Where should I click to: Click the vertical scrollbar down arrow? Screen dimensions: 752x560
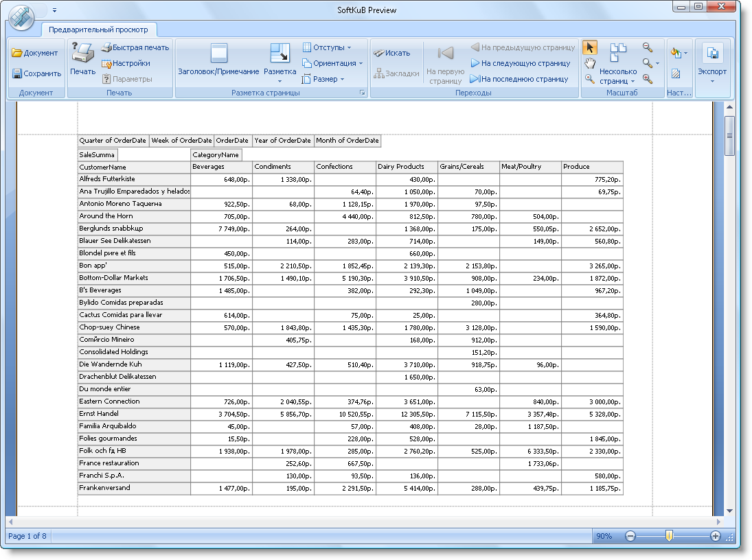coord(729,511)
